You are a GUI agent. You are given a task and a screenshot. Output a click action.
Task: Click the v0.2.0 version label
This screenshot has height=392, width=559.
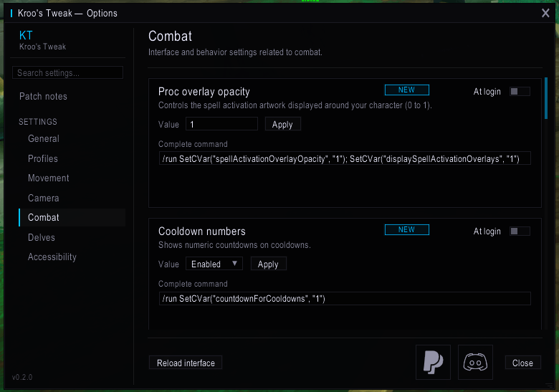[22, 377]
